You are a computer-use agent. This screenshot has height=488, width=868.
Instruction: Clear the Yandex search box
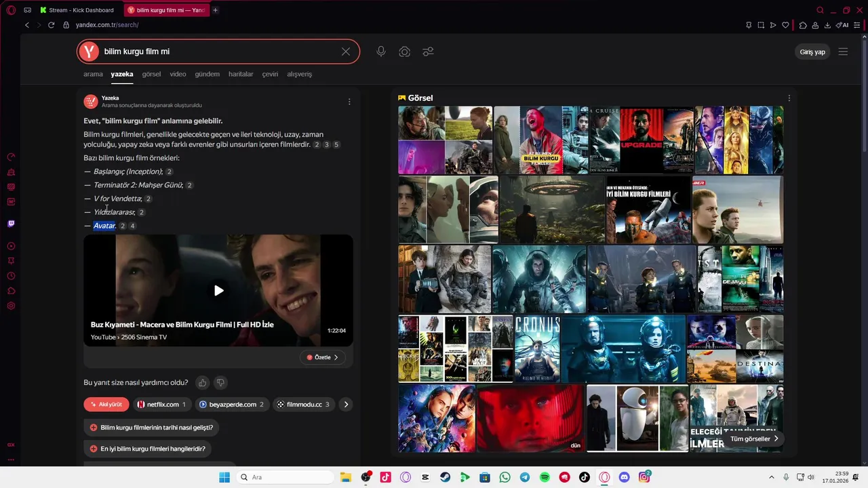pos(346,52)
